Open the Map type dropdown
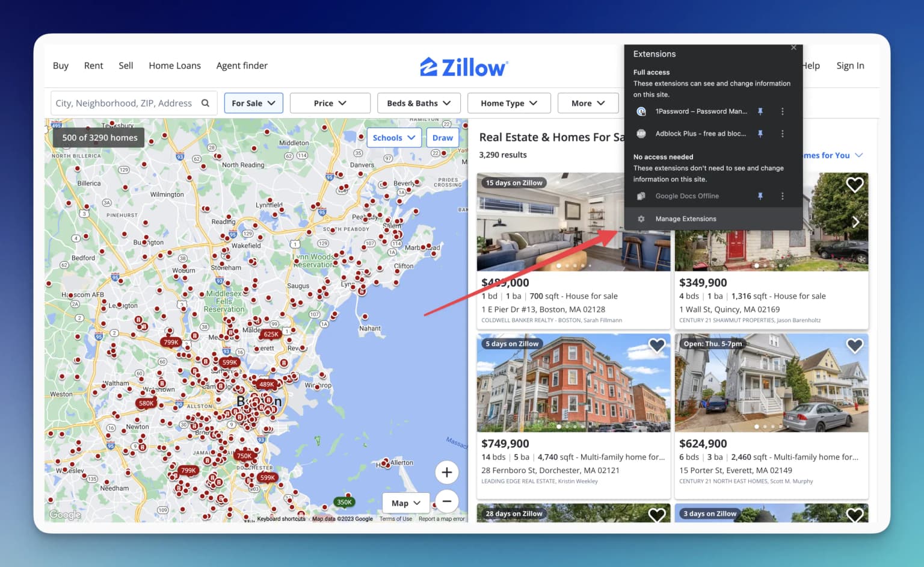This screenshot has width=924, height=567. pyautogui.click(x=406, y=503)
